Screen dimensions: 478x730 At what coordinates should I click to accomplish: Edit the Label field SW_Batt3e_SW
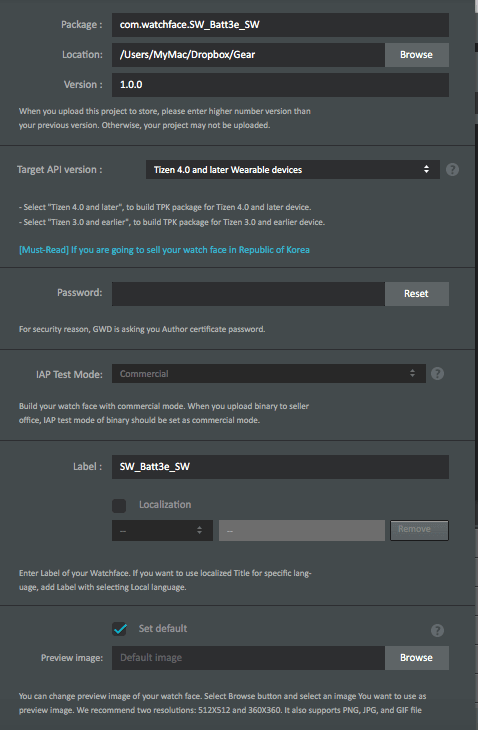(x=280, y=467)
